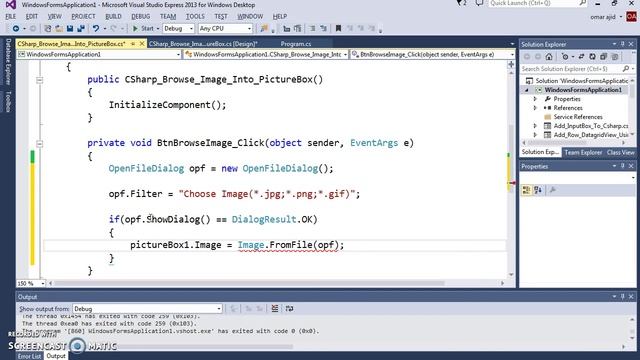Image resolution: width=640 pixels, height=360 pixels.
Task: Collapse the WindowsFormsApplication1 project node
Action: (x=527, y=90)
